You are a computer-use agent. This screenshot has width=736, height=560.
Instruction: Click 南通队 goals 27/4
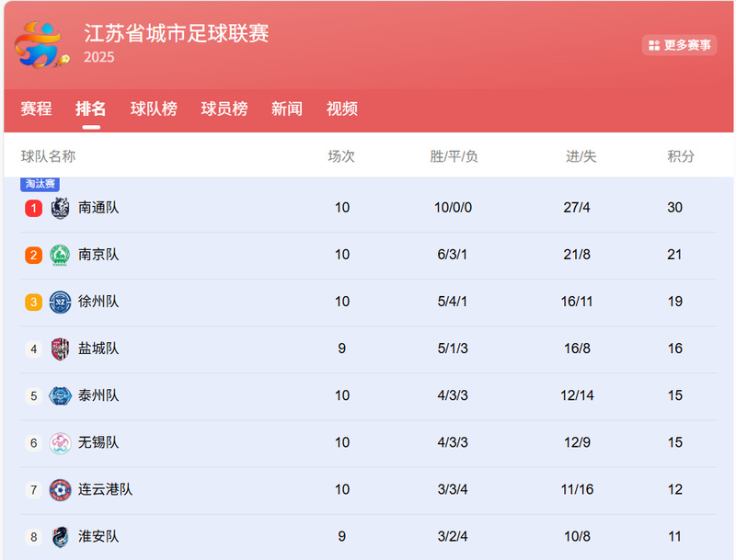[577, 207]
